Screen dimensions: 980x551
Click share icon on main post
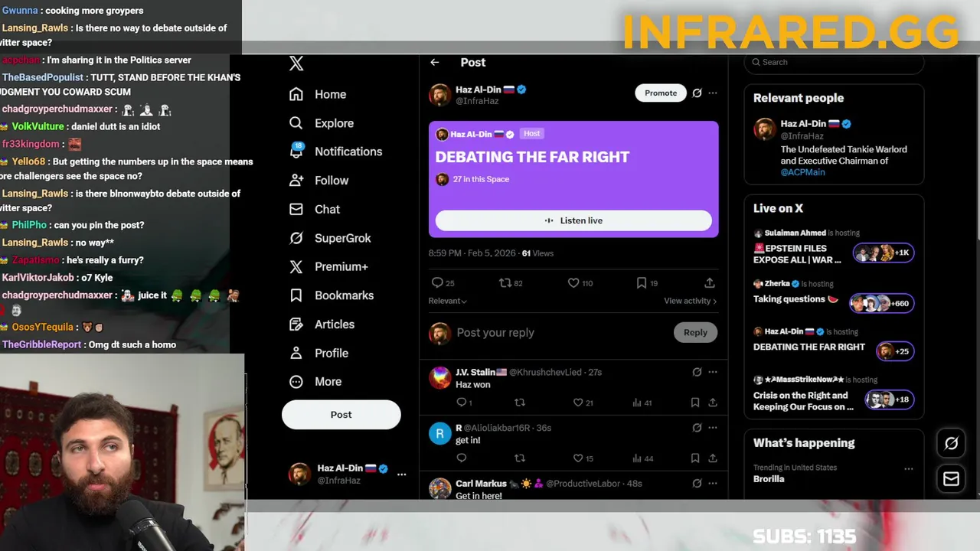[x=710, y=283]
